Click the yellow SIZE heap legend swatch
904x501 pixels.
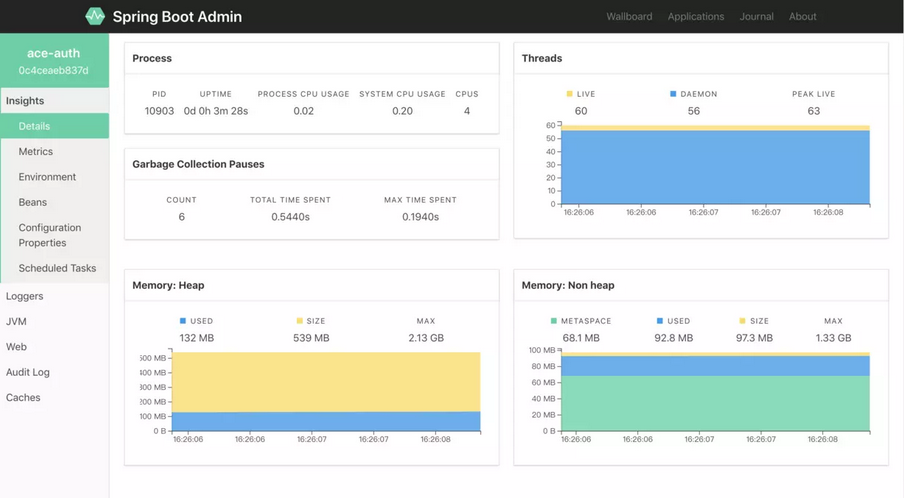[299, 321]
